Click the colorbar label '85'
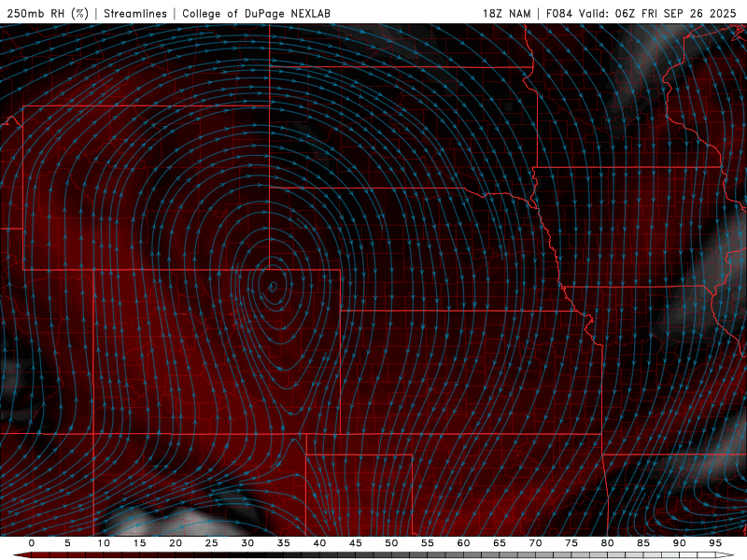 (643, 543)
